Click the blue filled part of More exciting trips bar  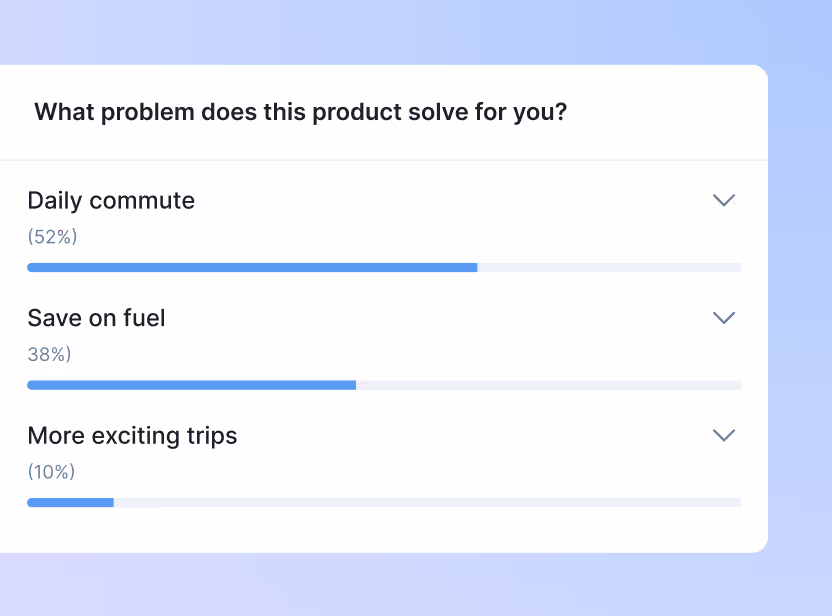pos(70,502)
